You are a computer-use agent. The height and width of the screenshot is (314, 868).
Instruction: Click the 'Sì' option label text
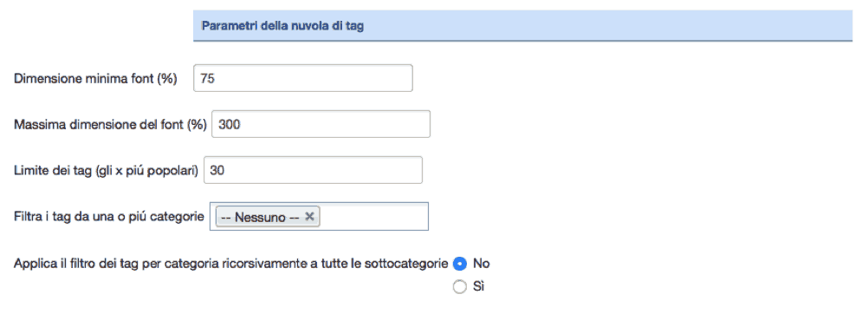479,287
